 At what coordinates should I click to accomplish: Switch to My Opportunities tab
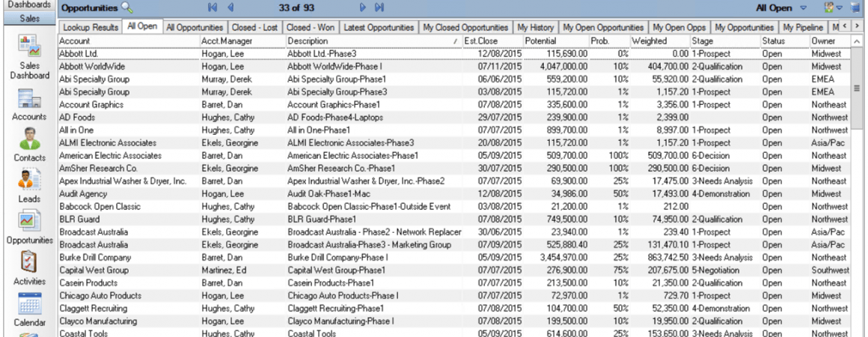[x=744, y=27]
